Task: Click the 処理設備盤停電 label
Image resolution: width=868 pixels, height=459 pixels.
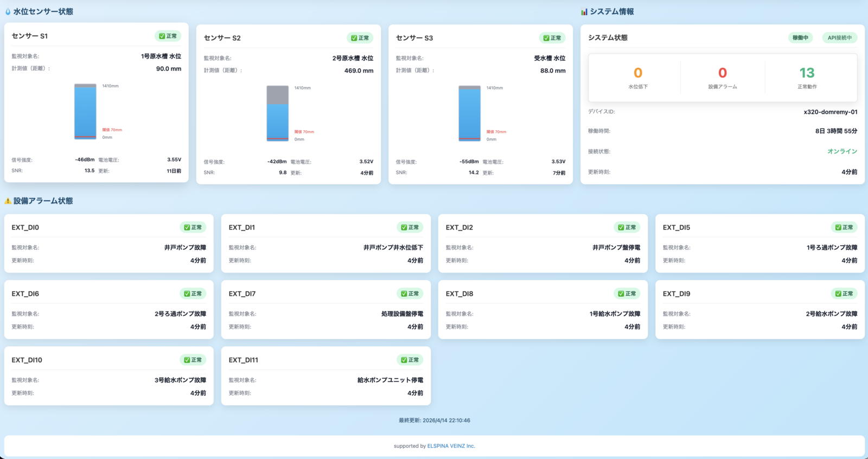Action: [402, 314]
